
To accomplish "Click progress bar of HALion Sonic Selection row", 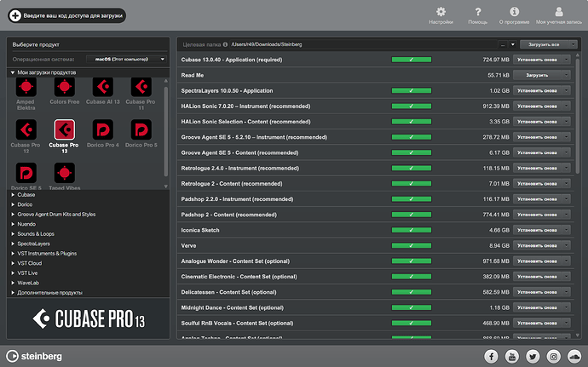I will [x=412, y=122].
